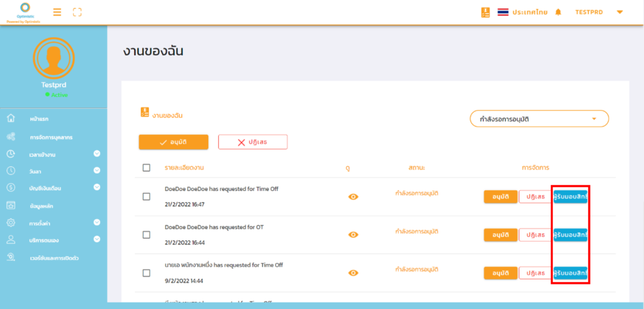
Task: Check the box for the 21/2/2022 16:47 request
Action: click(147, 196)
